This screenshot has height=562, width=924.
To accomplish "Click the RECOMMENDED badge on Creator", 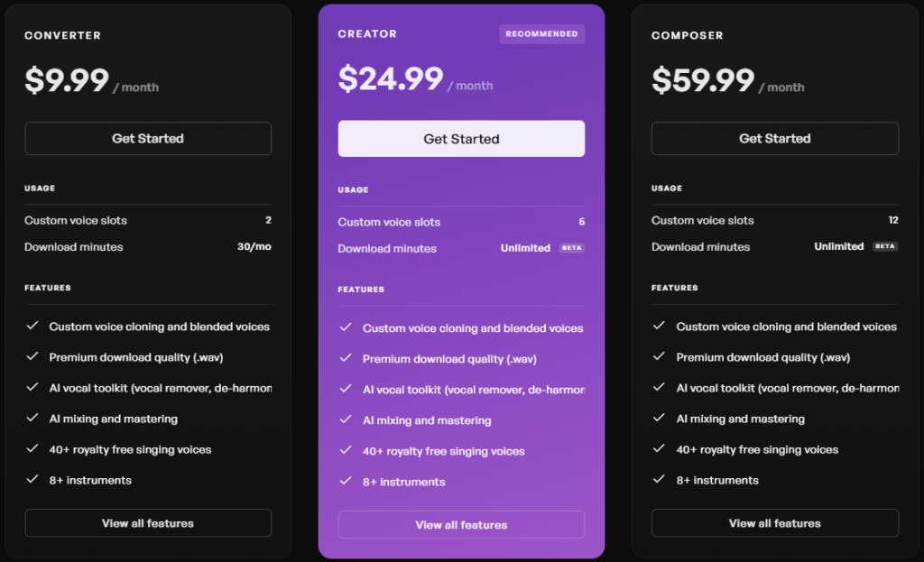I will click(542, 34).
